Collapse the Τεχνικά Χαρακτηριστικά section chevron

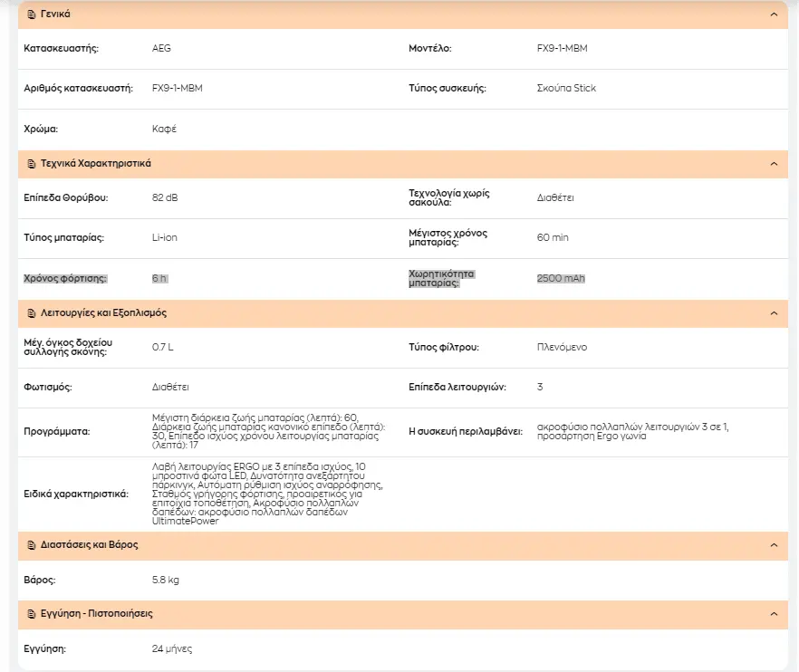[x=774, y=164]
